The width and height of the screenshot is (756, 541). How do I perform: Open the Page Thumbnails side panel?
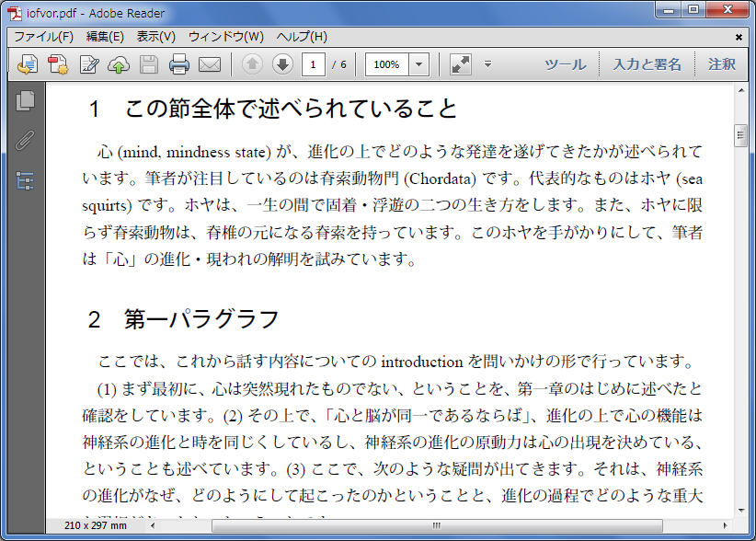coord(25,101)
